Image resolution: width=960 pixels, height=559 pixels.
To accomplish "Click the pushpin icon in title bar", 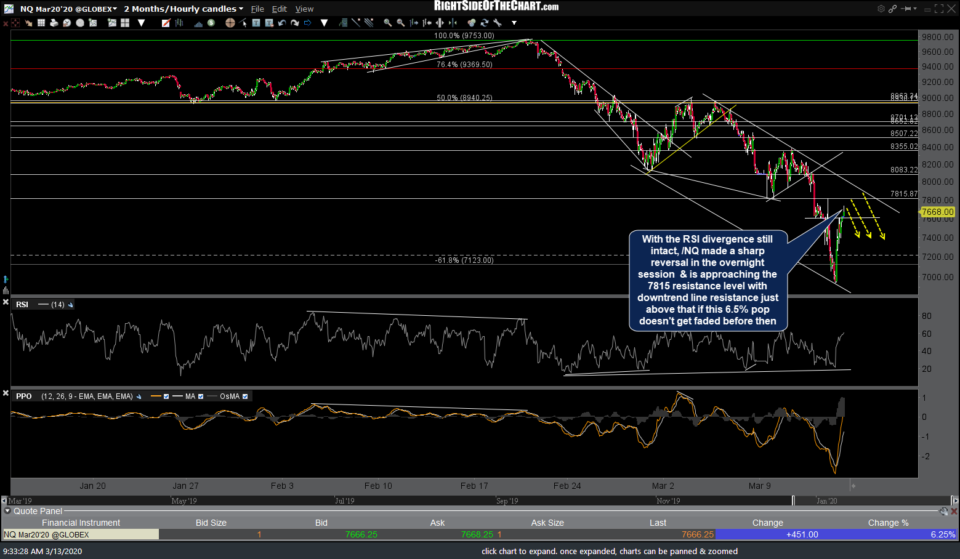I will click(906, 9).
